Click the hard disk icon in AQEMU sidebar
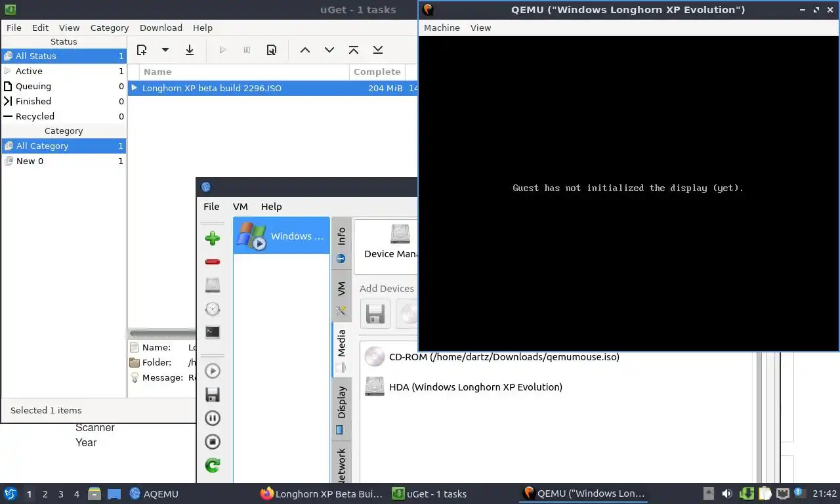840x504 pixels. pos(212,285)
